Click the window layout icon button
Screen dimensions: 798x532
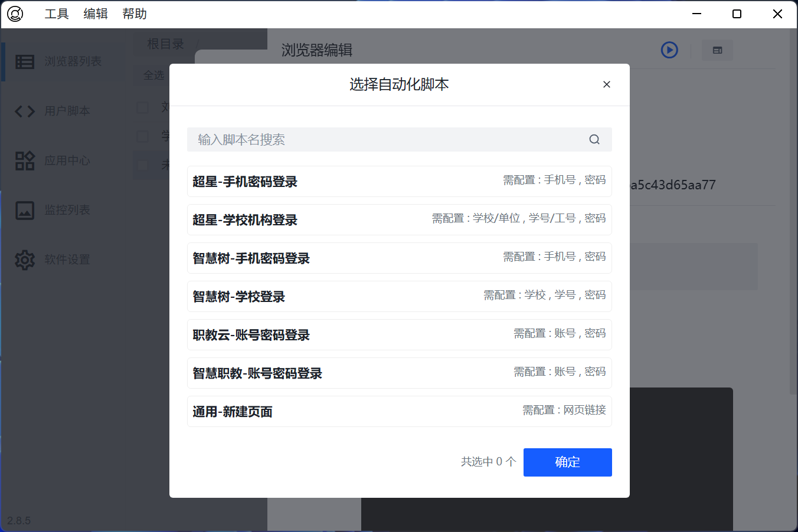point(717,50)
